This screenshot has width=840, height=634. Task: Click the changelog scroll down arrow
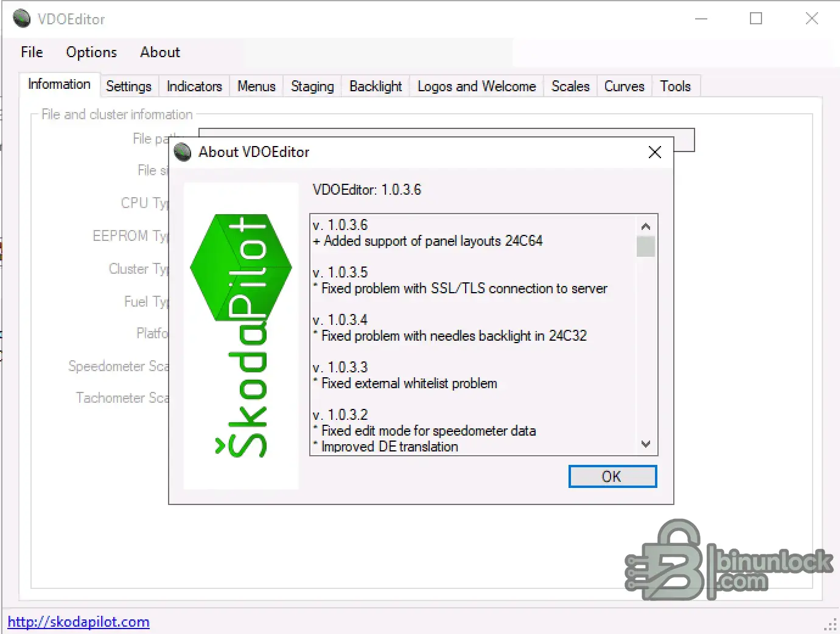pos(646,444)
